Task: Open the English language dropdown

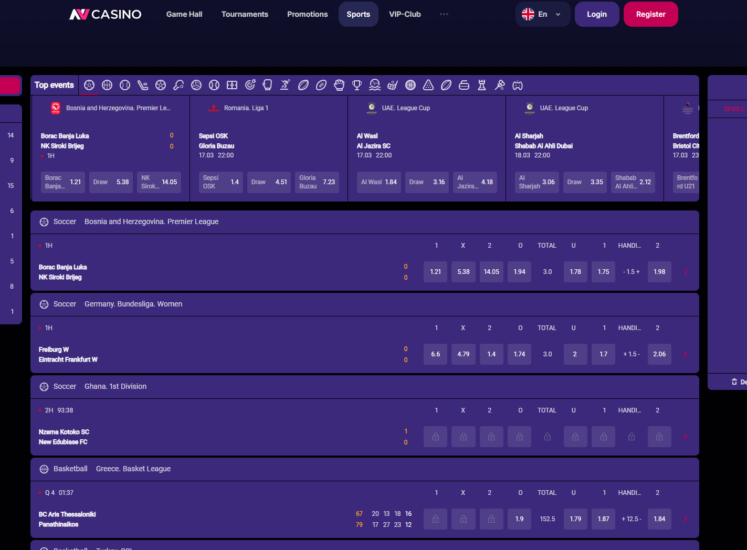Action: 543,14
